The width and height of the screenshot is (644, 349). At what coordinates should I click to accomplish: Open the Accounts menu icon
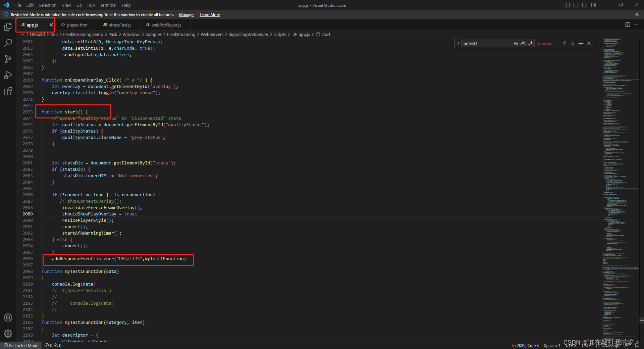[8, 317]
